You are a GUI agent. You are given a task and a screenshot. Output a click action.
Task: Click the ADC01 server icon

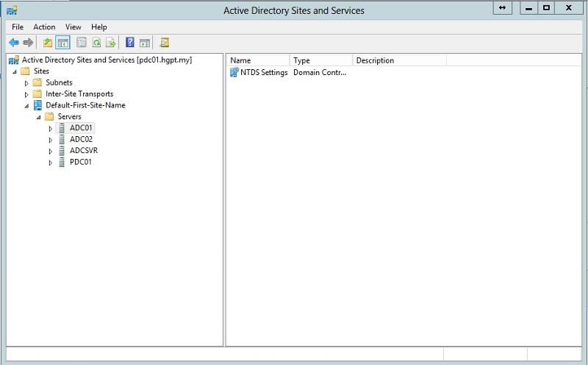click(x=62, y=128)
